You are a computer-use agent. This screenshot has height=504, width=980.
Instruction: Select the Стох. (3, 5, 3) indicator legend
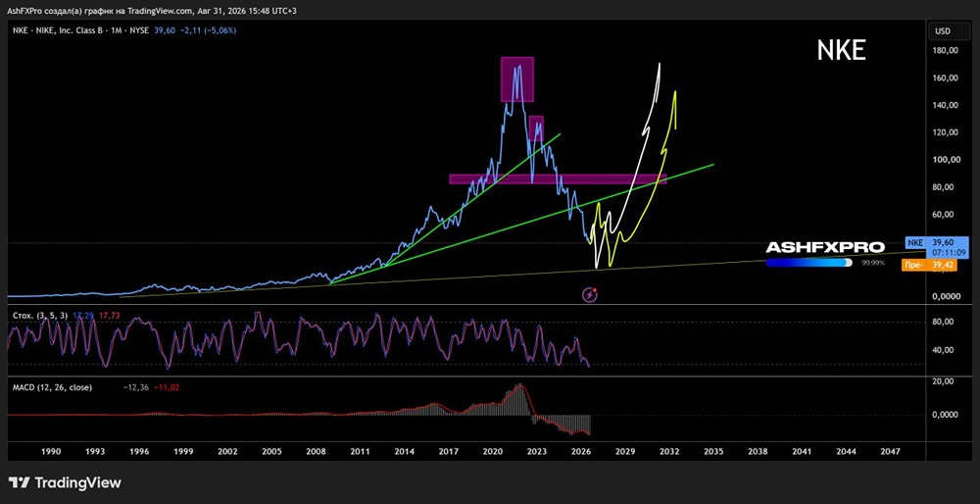click(x=40, y=317)
